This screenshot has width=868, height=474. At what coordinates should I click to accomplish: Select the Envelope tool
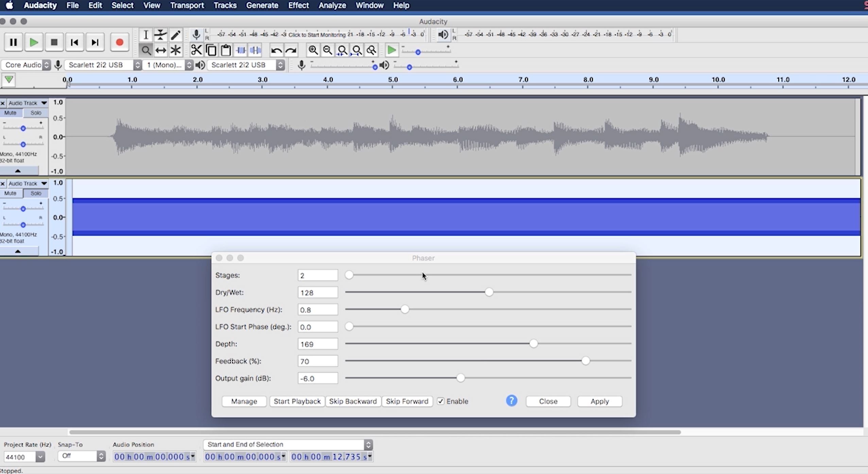pos(160,34)
